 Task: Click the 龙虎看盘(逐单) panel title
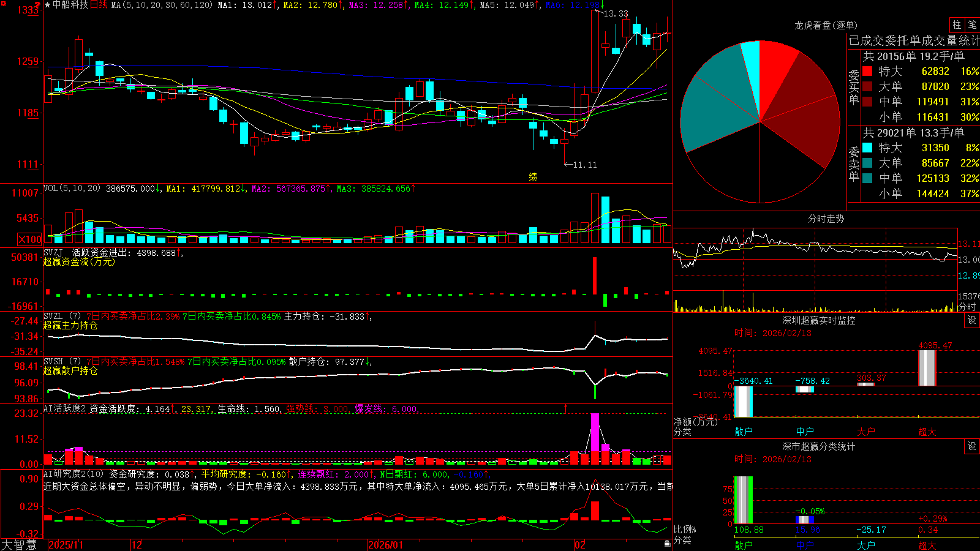pyautogui.click(x=826, y=25)
